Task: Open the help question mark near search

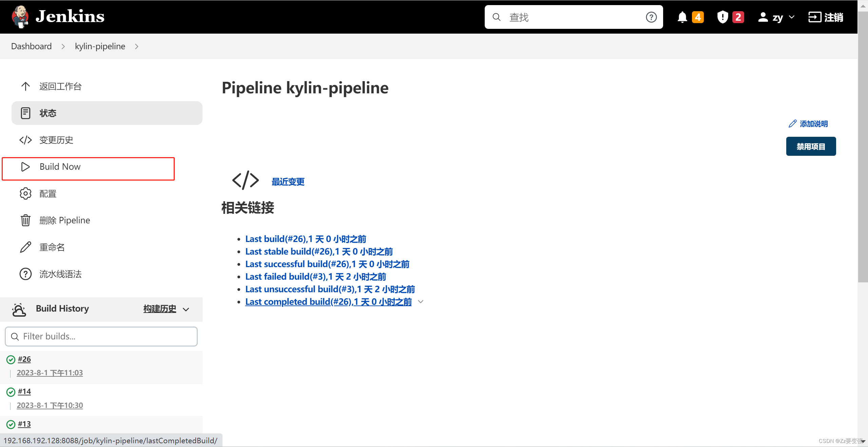Action: (651, 17)
